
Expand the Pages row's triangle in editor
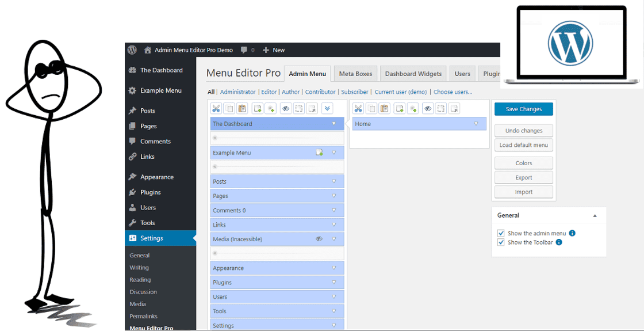(x=334, y=196)
